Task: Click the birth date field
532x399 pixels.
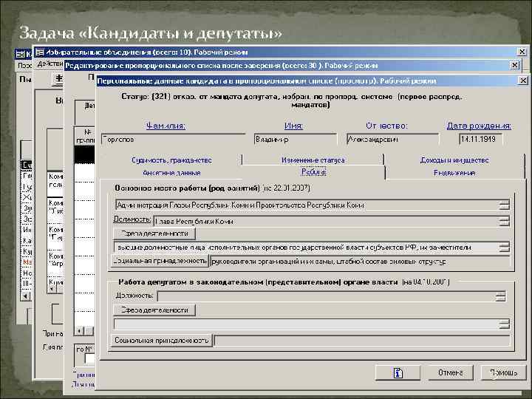Action: coord(480,139)
